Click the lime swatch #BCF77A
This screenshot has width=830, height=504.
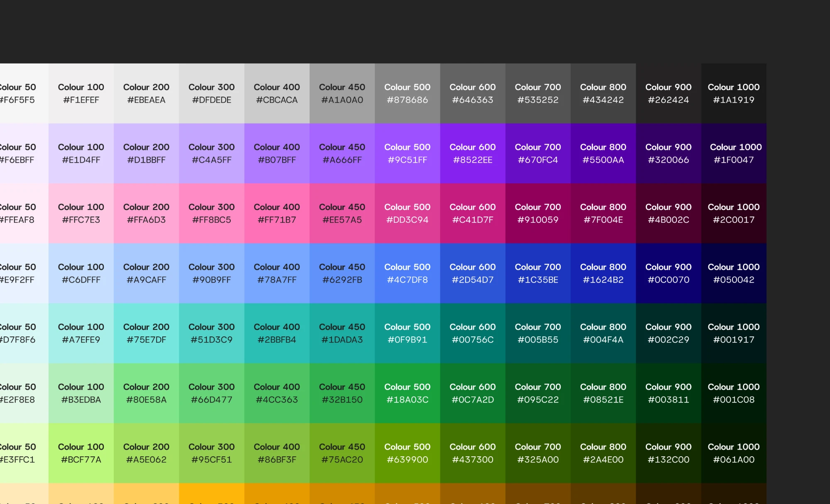point(81,453)
